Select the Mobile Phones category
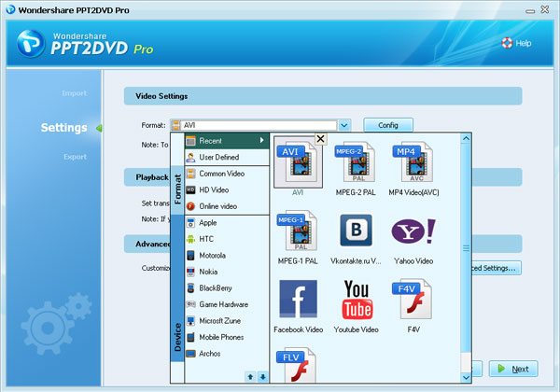Image resolution: width=560 pixels, height=392 pixels. (227, 337)
